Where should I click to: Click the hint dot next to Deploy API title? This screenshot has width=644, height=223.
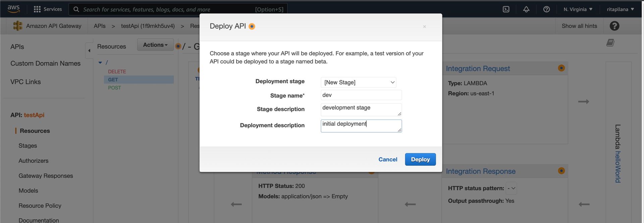[x=252, y=26]
